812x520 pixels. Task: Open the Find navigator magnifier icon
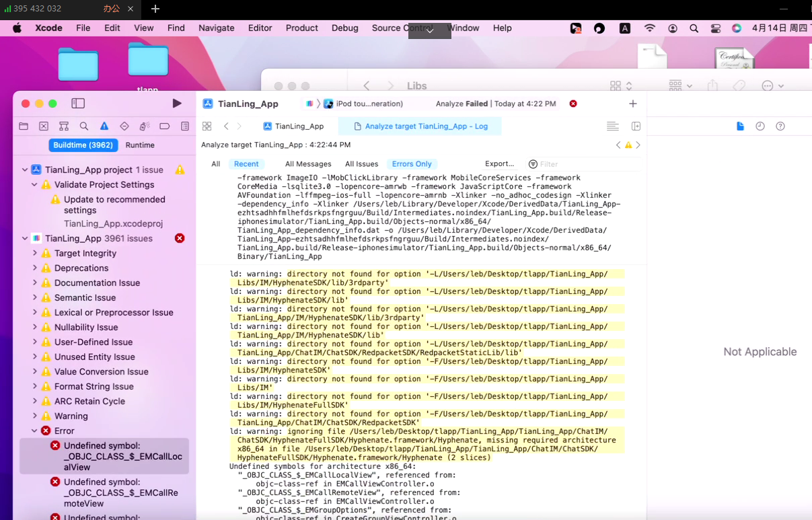coord(84,126)
